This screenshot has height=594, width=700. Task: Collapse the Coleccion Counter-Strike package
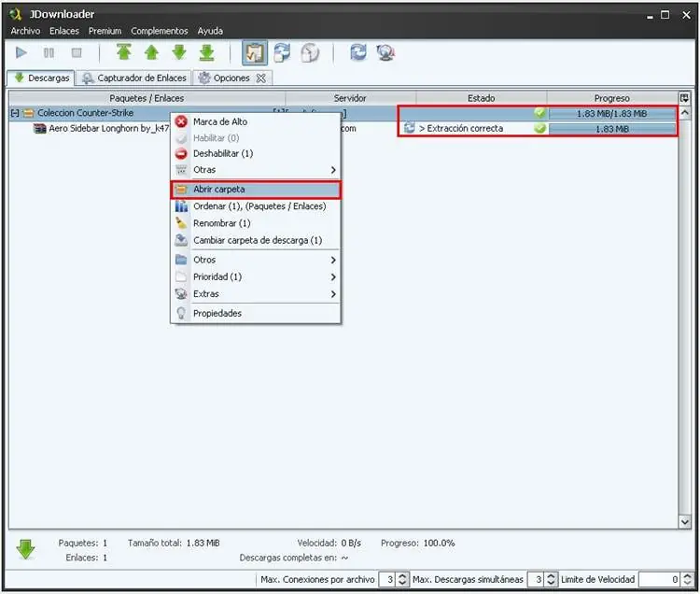15,113
